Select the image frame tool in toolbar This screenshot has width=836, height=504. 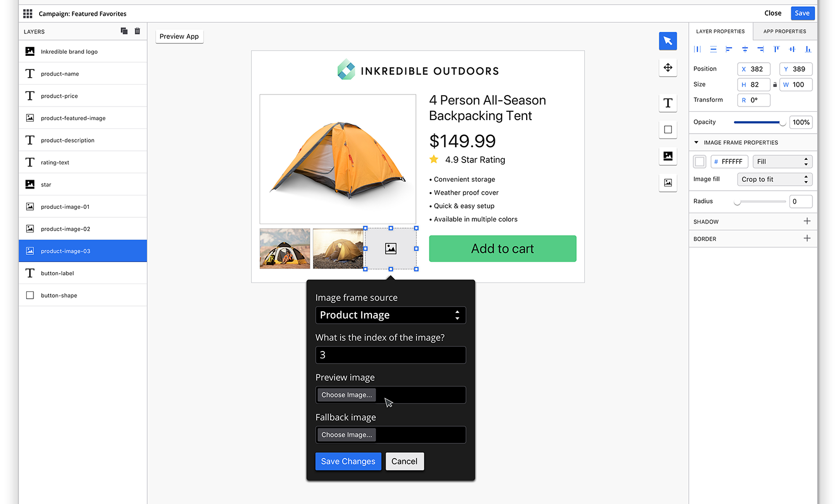668,182
